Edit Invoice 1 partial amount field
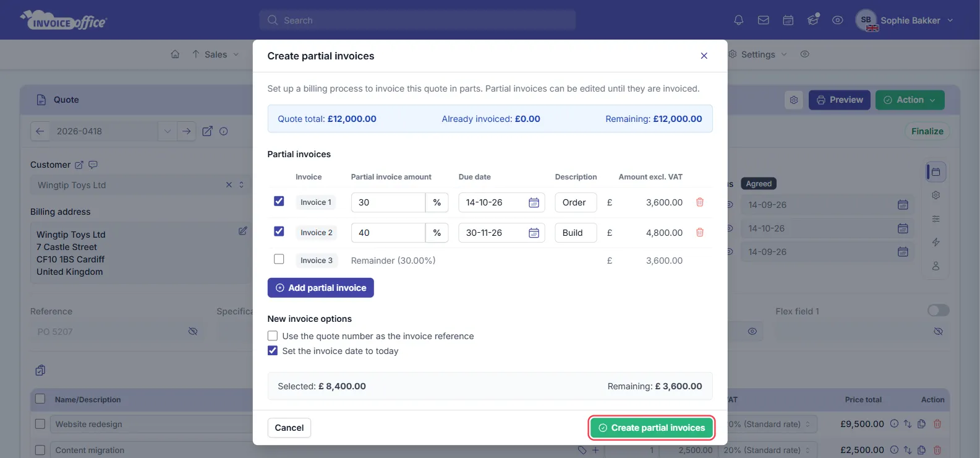 (388, 202)
